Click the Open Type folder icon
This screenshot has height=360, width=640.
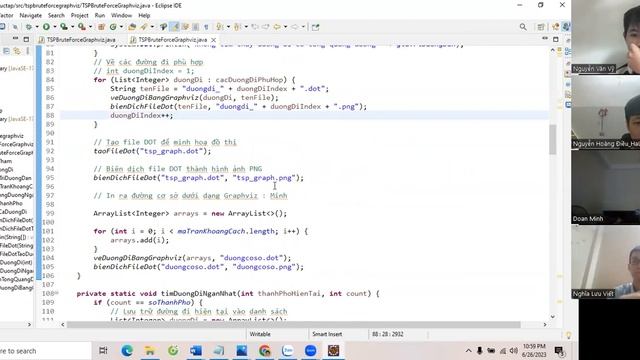132,27
